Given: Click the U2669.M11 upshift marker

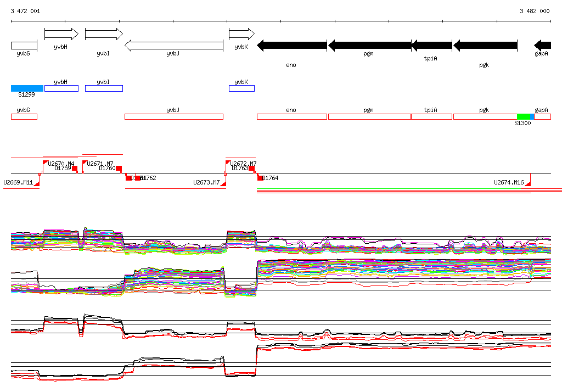Looking at the screenshot, I should tap(37, 183).
